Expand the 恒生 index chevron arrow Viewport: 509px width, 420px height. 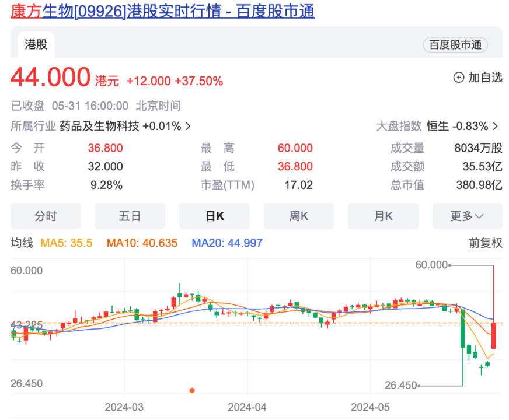point(495,126)
